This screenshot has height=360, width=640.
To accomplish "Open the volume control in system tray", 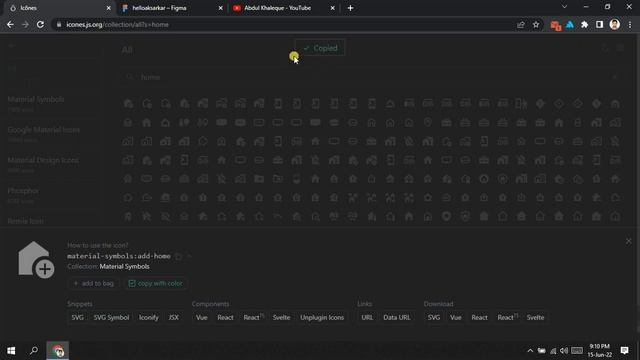I will pyautogui.click(x=564, y=351).
